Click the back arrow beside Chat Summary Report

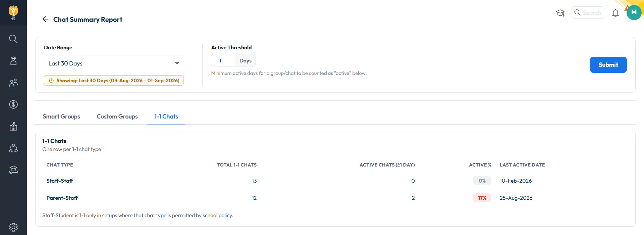pos(46,19)
